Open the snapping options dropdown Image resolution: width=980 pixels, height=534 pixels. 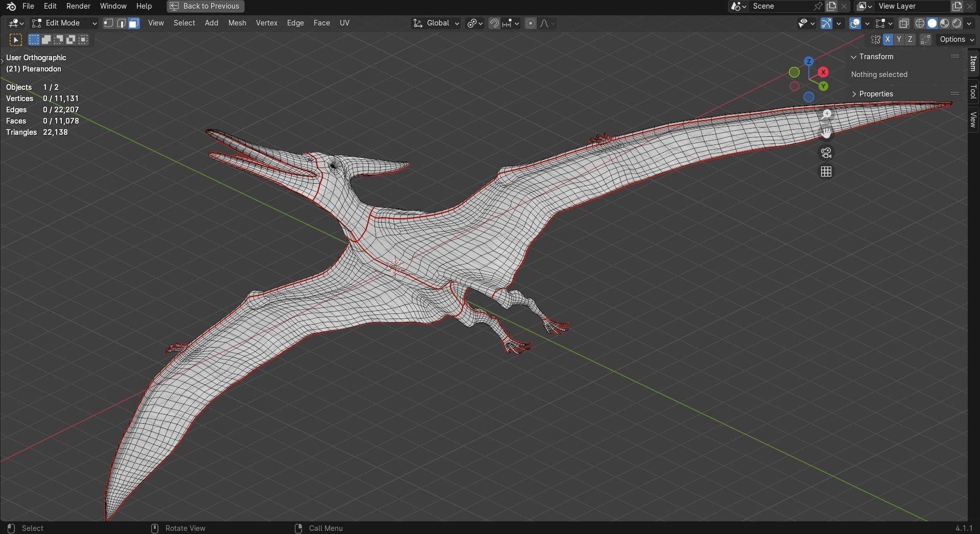click(510, 23)
